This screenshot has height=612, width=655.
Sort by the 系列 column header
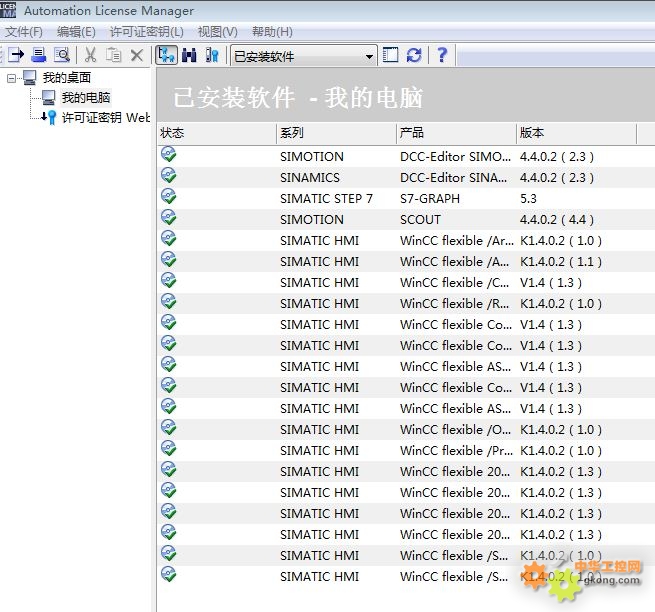[x=336, y=133]
